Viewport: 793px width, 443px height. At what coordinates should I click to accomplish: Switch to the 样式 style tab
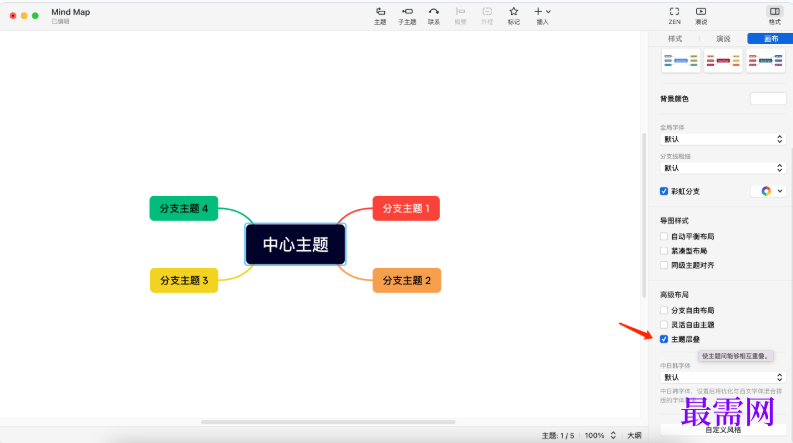[675, 38]
